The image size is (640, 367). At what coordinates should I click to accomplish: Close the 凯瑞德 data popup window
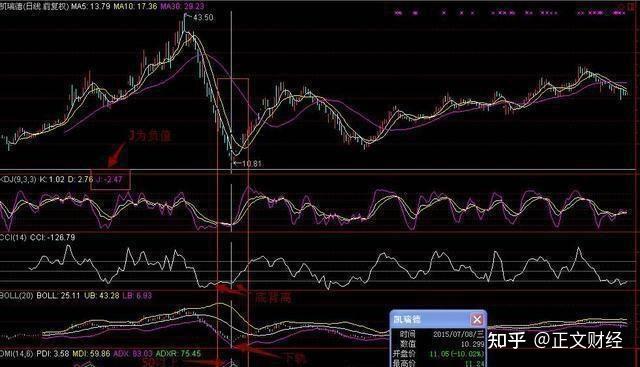coord(477,319)
